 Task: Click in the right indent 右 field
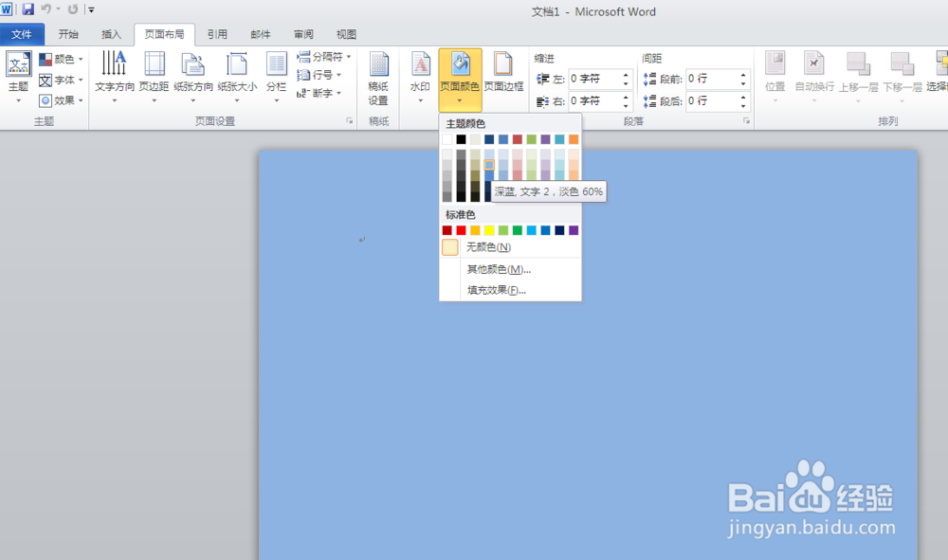[594, 100]
